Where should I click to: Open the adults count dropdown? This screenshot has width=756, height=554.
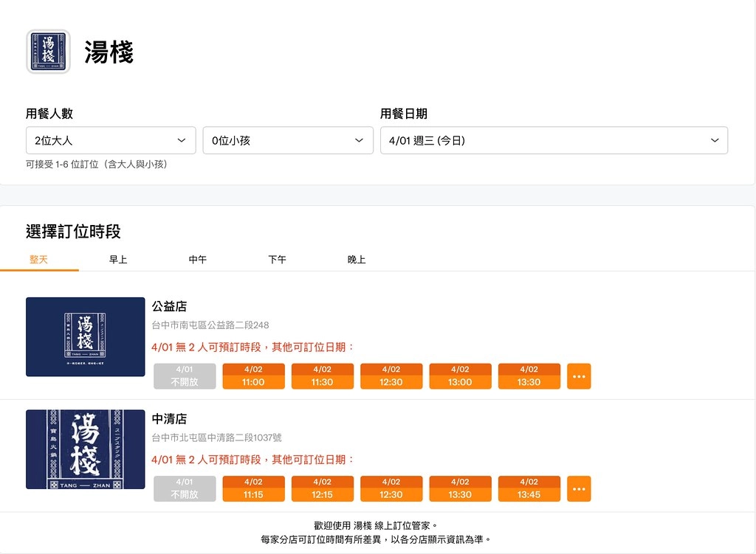click(111, 140)
